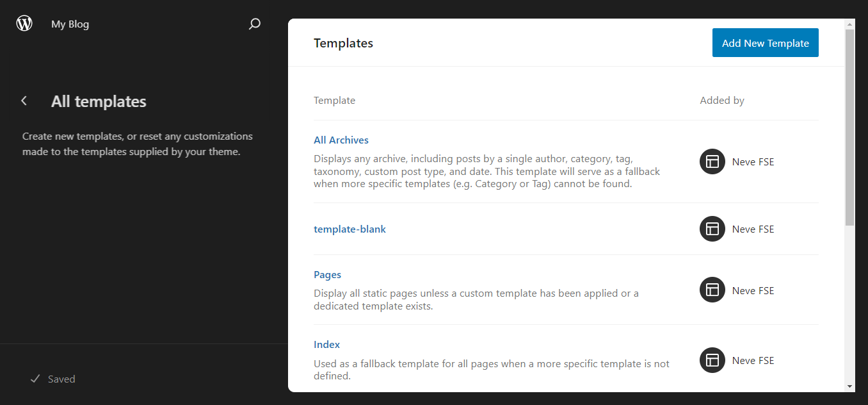The height and width of the screenshot is (405, 868).
Task: Click the Neve FSE template icon beside All Archives
Action: (x=712, y=161)
